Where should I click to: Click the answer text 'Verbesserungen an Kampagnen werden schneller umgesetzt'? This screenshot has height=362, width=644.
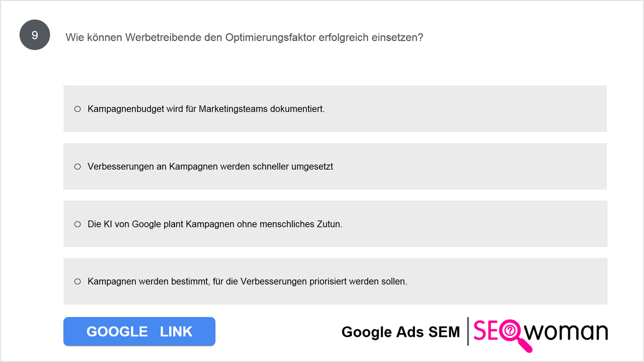[x=210, y=167]
